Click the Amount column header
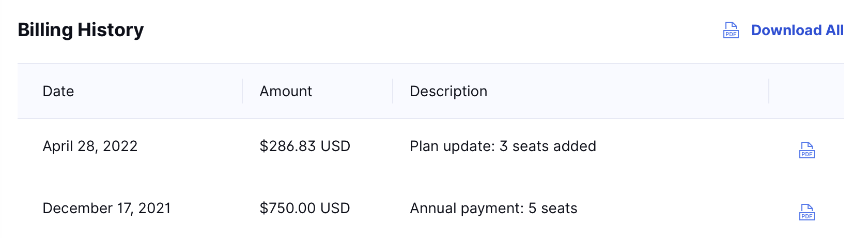Screen dimensions: 868x238 (x=286, y=92)
